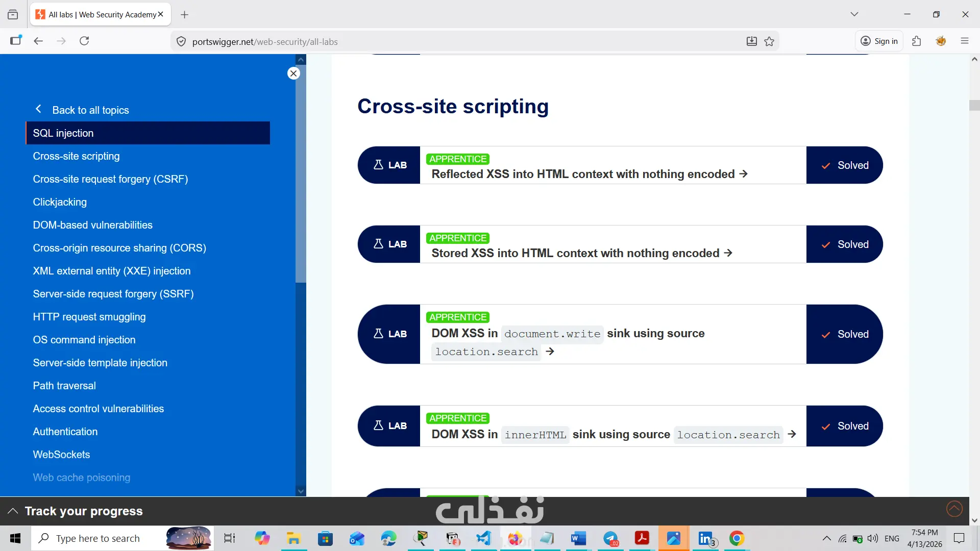Click the Sign in button
This screenshot has height=551, width=980.
tap(879, 41)
